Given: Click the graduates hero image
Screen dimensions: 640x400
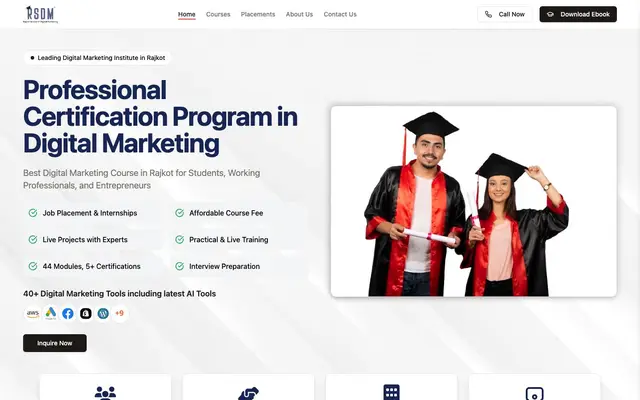Looking at the screenshot, I should pyautogui.click(x=473, y=201).
